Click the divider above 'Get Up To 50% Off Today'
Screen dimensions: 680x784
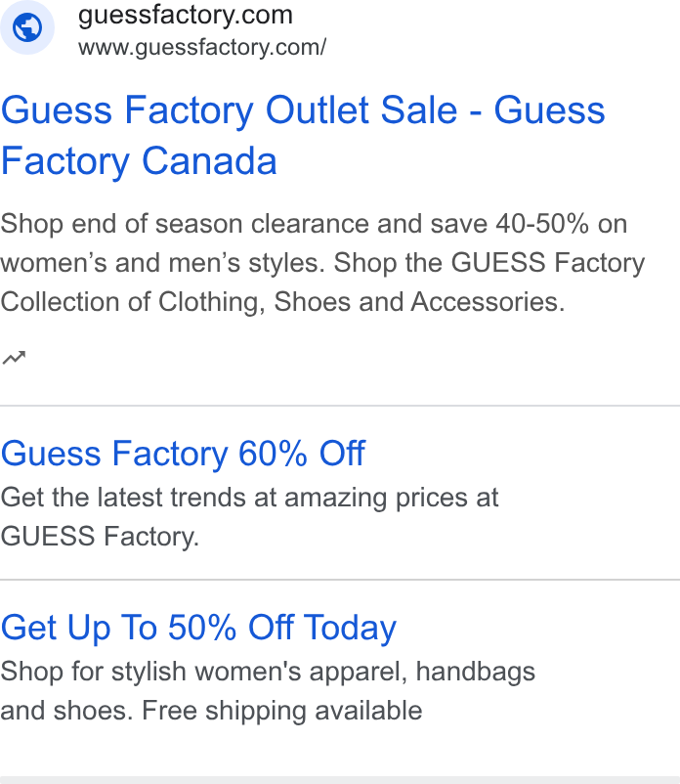click(340, 580)
